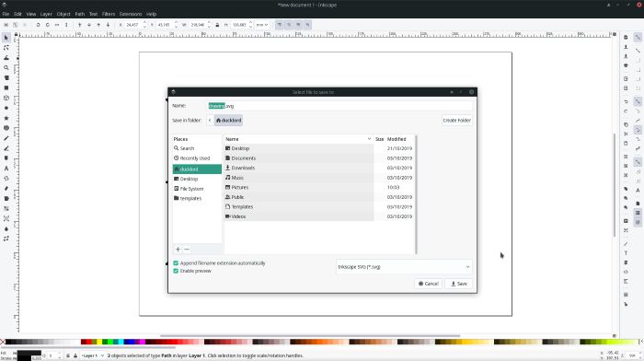Open the Edit menu

point(17,14)
